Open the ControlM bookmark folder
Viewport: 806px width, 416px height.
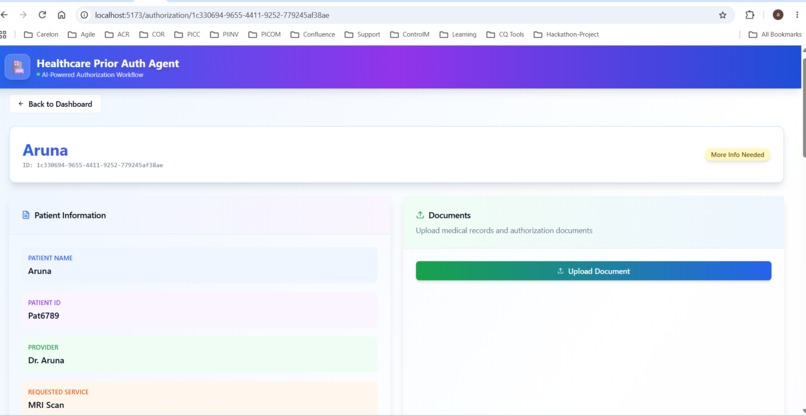coord(410,34)
